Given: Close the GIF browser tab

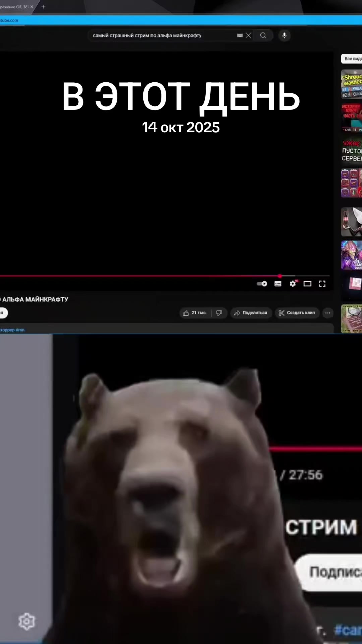Looking at the screenshot, I should pyautogui.click(x=32, y=7).
